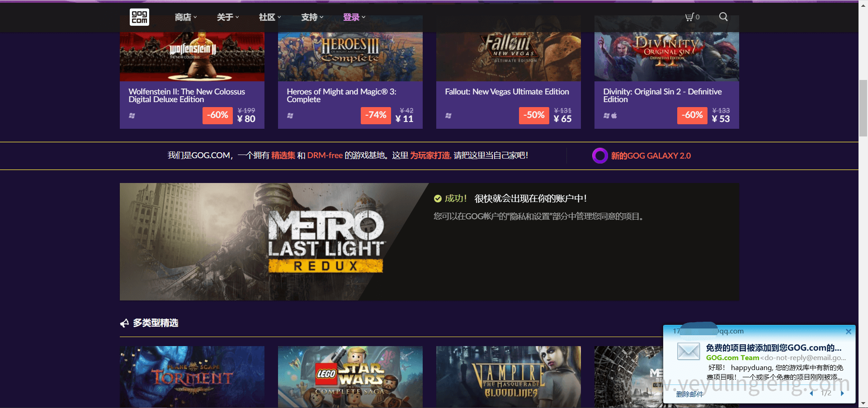Image resolution: width=868 pixels, height=408 pixels.
Task: Open the envelope icon in the notification
Action: tap(689, 351)
